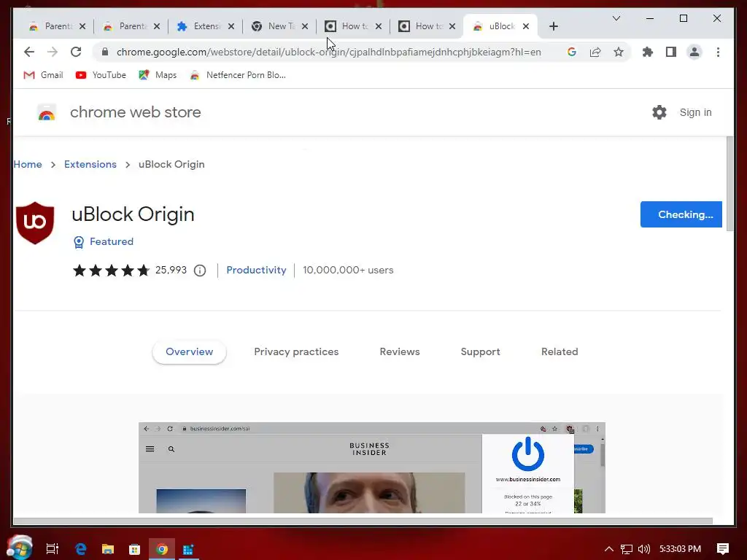Click the horizontal scrollbar at bottom
This screenshot has height=560, width=747.
coord(363,521)
